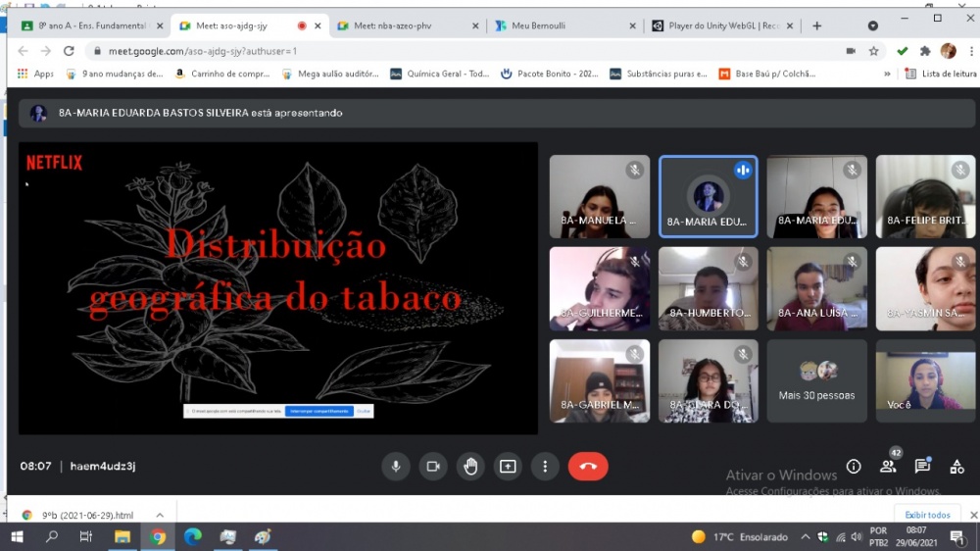Mute microphone in Meet controls
980x551 pixels.
396,467
